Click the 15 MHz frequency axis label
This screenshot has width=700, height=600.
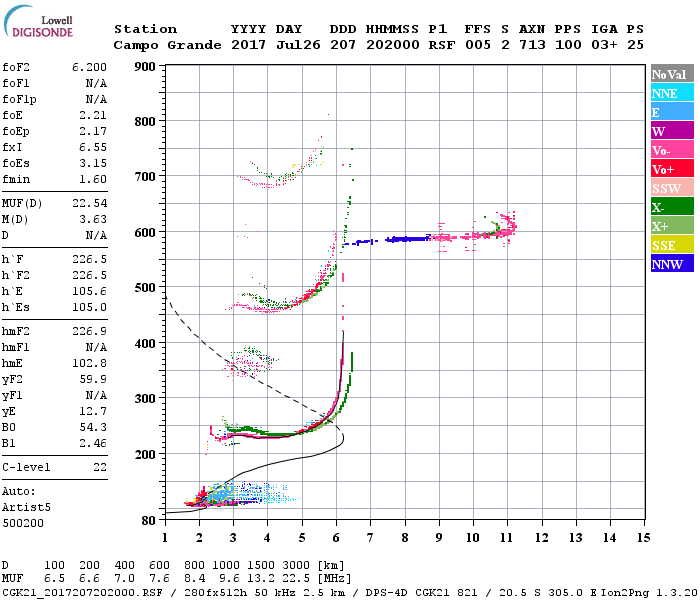coord(643,538)
